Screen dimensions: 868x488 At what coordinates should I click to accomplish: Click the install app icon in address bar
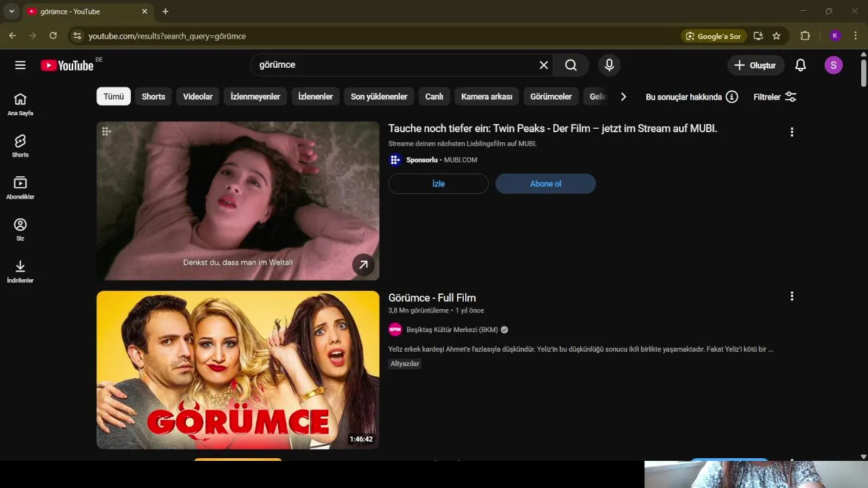point(758,36)
